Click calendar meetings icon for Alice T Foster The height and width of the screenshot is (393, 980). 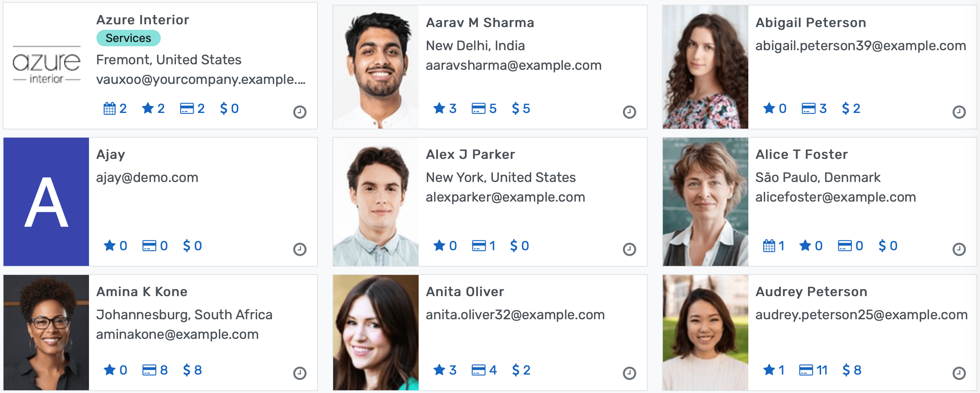(769, 246)
